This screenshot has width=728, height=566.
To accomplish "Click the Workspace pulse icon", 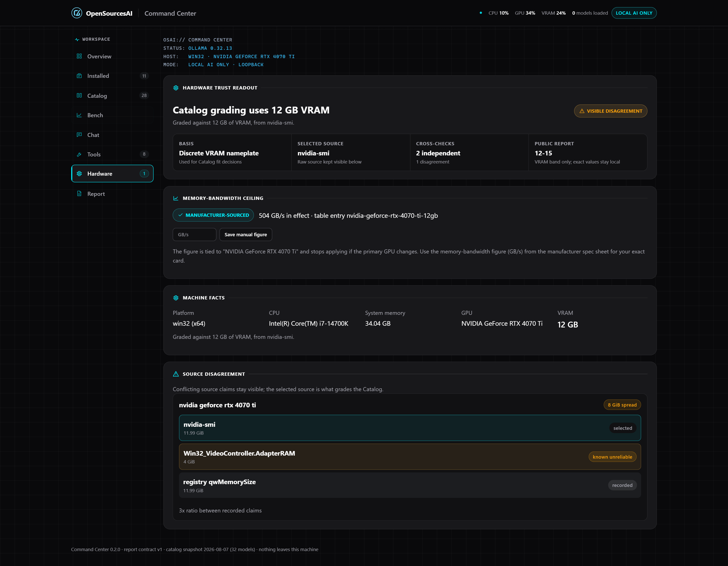I will 77,39.
